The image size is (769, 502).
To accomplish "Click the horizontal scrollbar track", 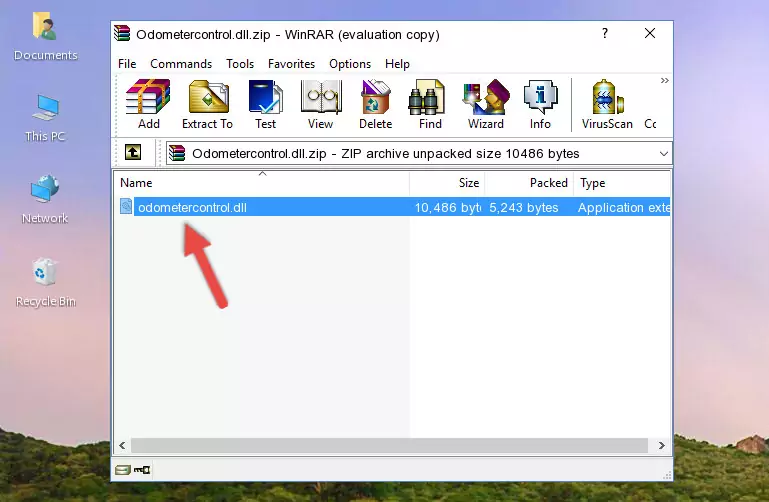I will pyautogui.click(x=389, y=446).
